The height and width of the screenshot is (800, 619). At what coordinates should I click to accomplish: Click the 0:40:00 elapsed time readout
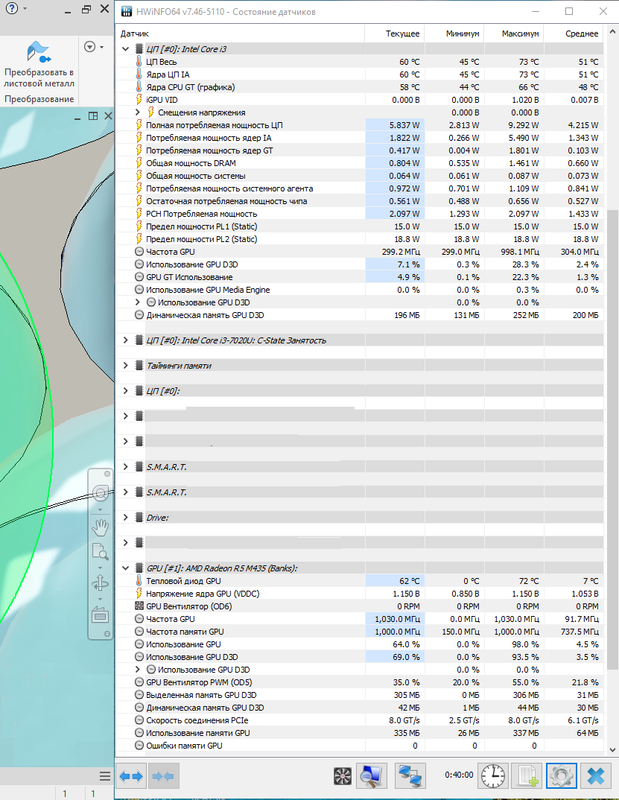(x=459, y=775)
